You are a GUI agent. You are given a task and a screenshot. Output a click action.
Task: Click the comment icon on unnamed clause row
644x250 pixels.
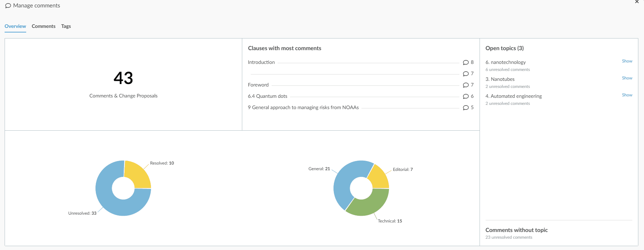[x=466, y=74]
